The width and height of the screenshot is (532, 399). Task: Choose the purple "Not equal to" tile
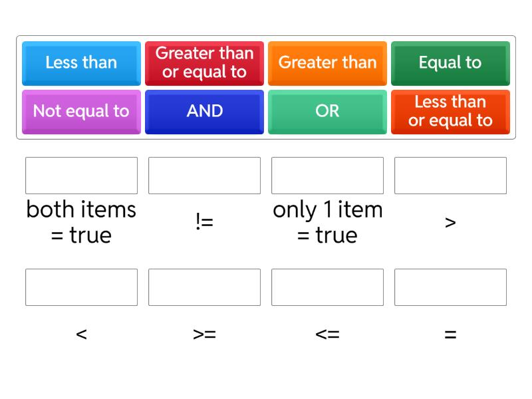[x=81, y=111]
